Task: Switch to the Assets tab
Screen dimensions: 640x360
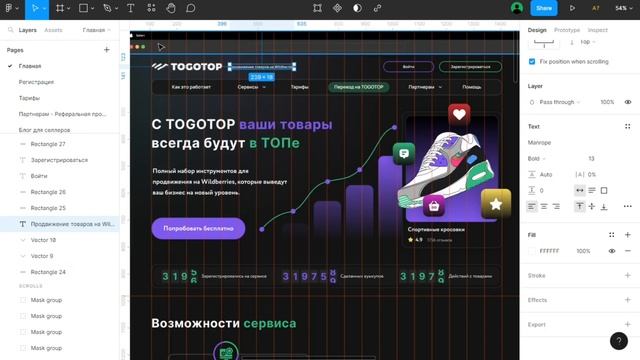Action: [x=53, y=30]
